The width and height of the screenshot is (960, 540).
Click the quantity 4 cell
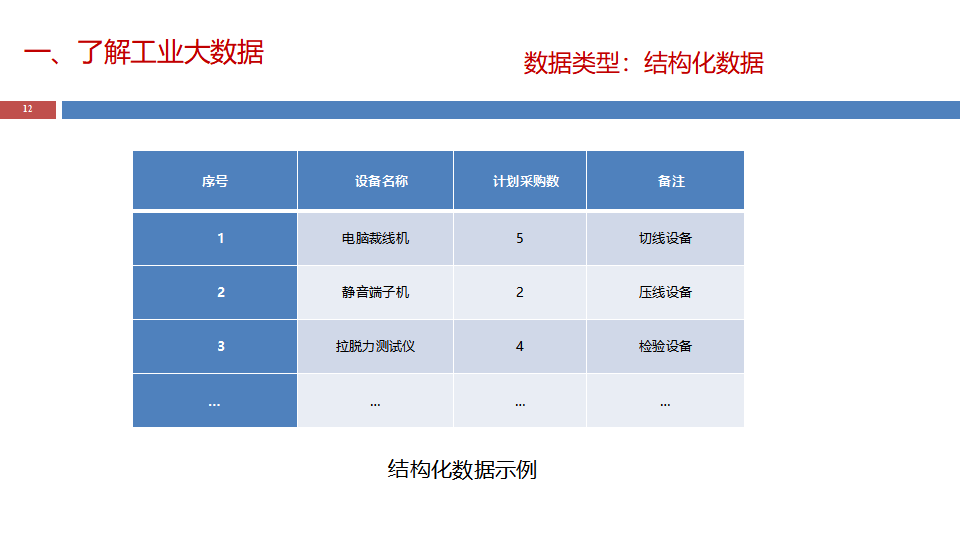point(520,347)
